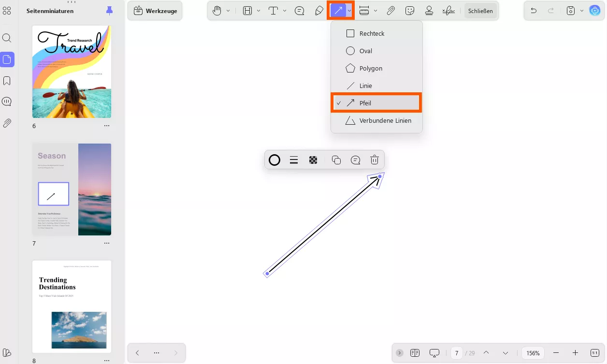
Task: Zoom out with the minus button
Action: click(x=556, y=353)
